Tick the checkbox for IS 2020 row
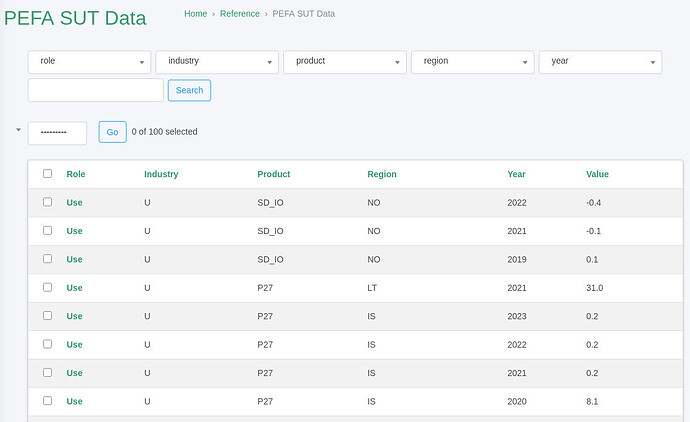690x422 pixels. tap(47, 401)
